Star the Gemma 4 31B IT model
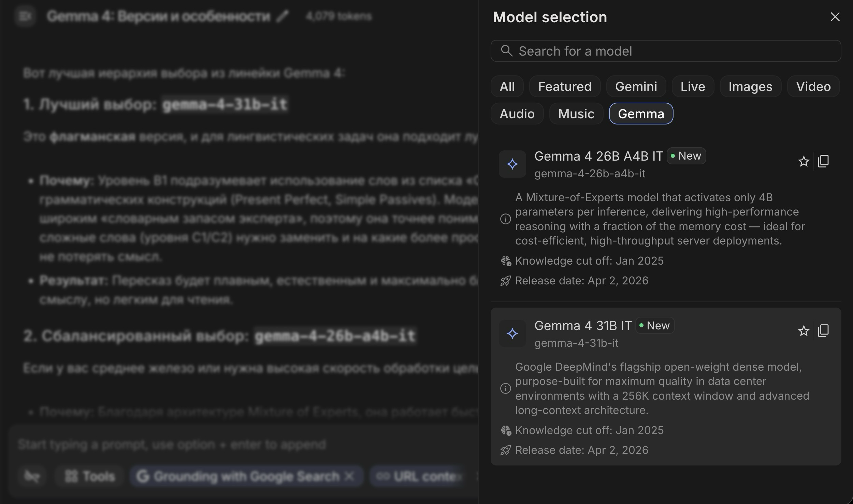This screenshot has height=504, width=853. coord(804,331)
